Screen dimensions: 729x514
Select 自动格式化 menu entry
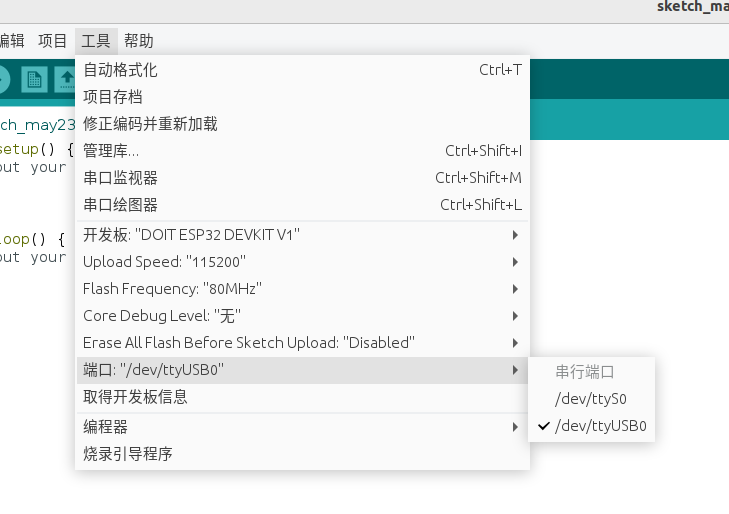click(302, 70)
